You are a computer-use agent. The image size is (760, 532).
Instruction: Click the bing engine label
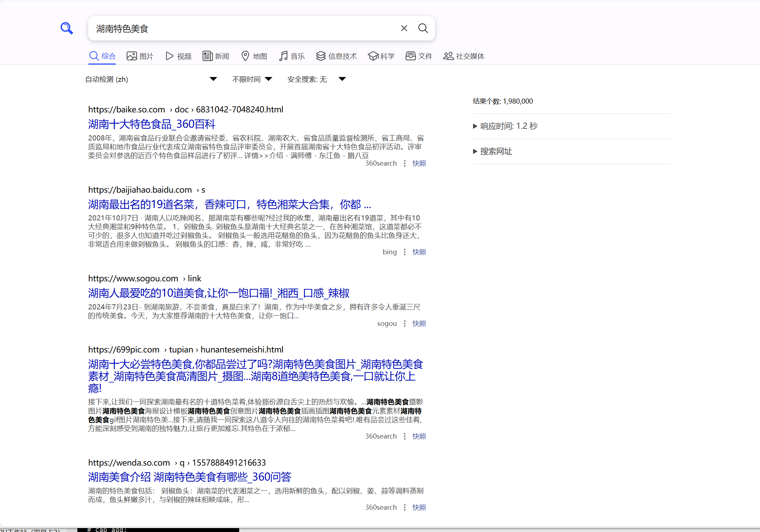[389, 252]
